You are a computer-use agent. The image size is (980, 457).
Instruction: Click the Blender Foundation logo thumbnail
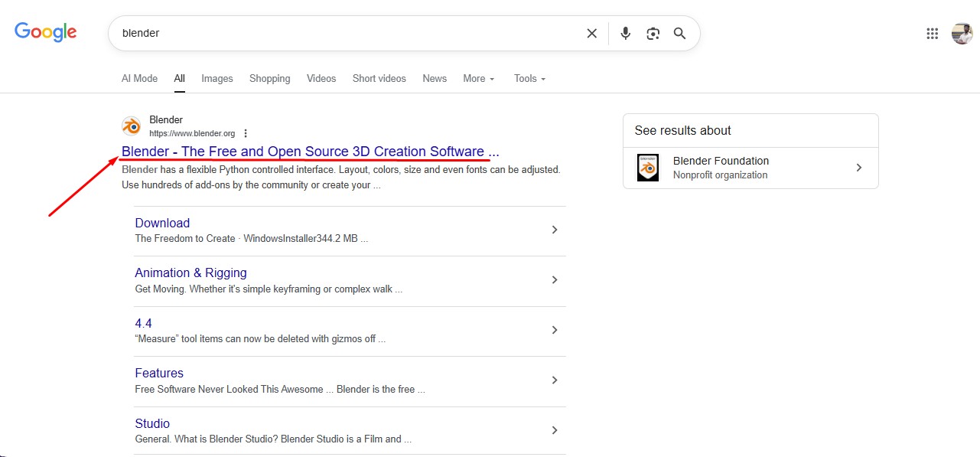coord(648,168)
